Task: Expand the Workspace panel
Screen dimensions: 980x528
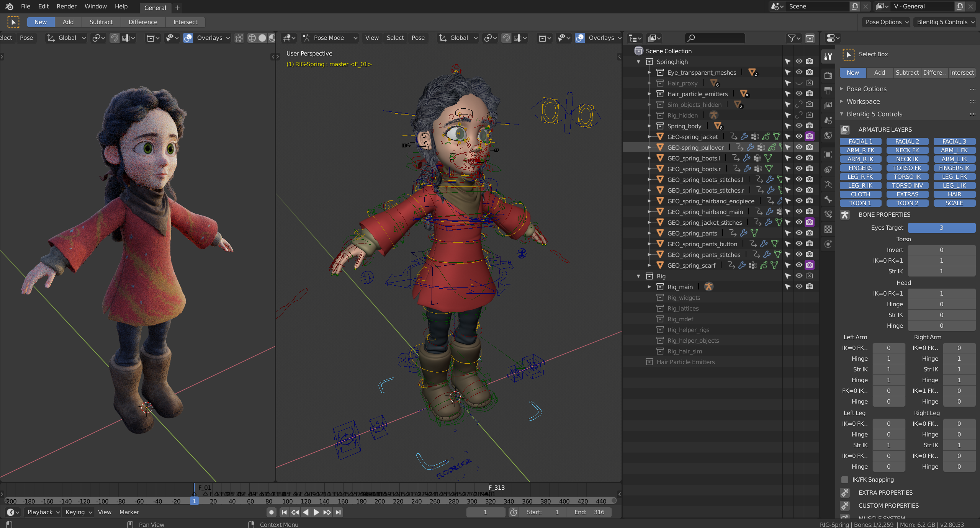Action: click(x=863, y=101)
